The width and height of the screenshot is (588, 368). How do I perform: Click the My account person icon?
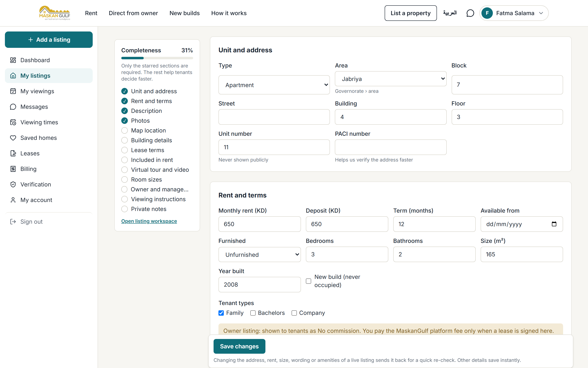(x=13, y=200)
